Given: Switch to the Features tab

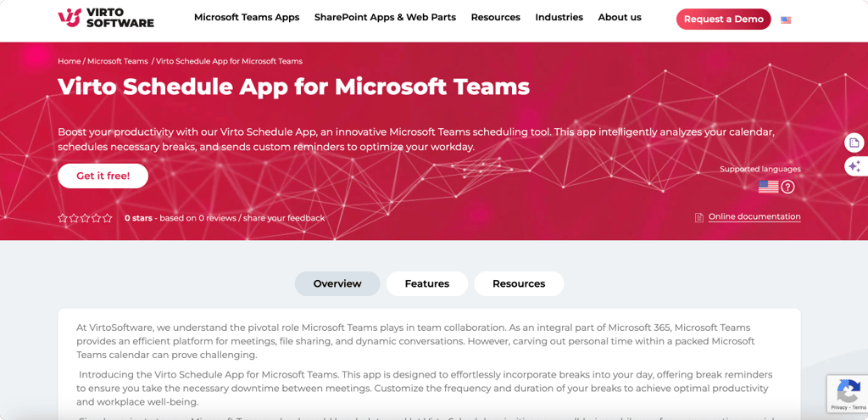Looking at the screenshot, I should tap(427, 283).
